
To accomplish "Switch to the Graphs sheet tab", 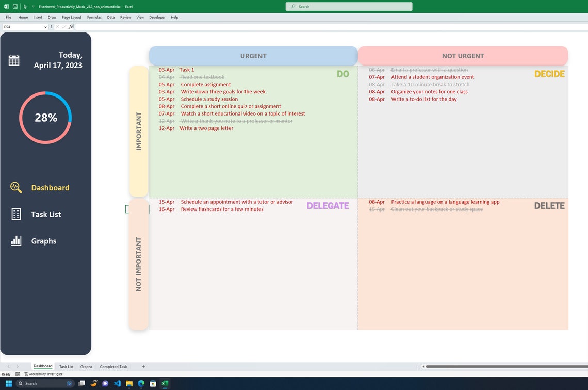I will click(x=86, y=366).
